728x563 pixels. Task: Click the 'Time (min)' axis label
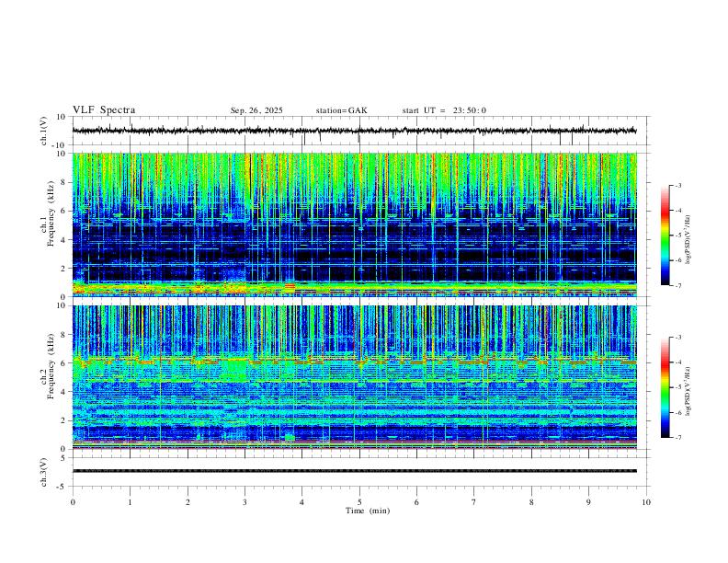pos(368,511)
